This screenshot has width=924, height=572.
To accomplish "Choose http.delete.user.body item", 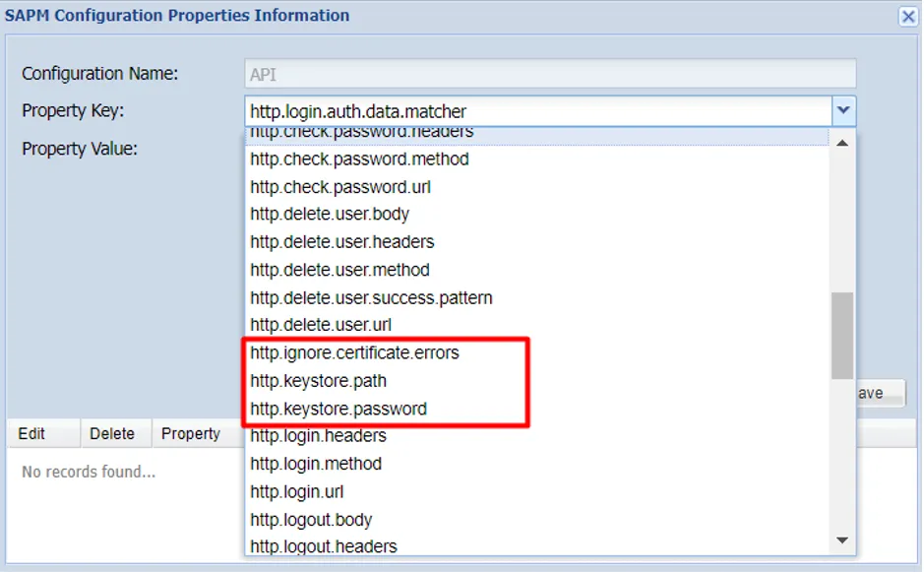I will tap(537, 214).
